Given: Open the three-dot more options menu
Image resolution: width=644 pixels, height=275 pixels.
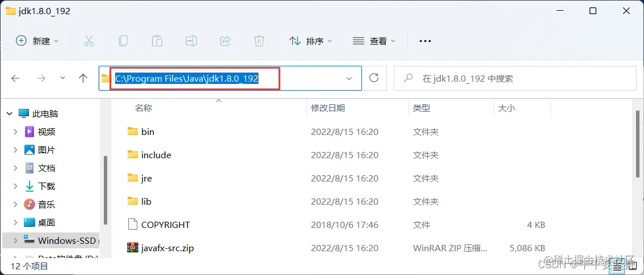Looking at the screenshot, I should pos(424,41).
